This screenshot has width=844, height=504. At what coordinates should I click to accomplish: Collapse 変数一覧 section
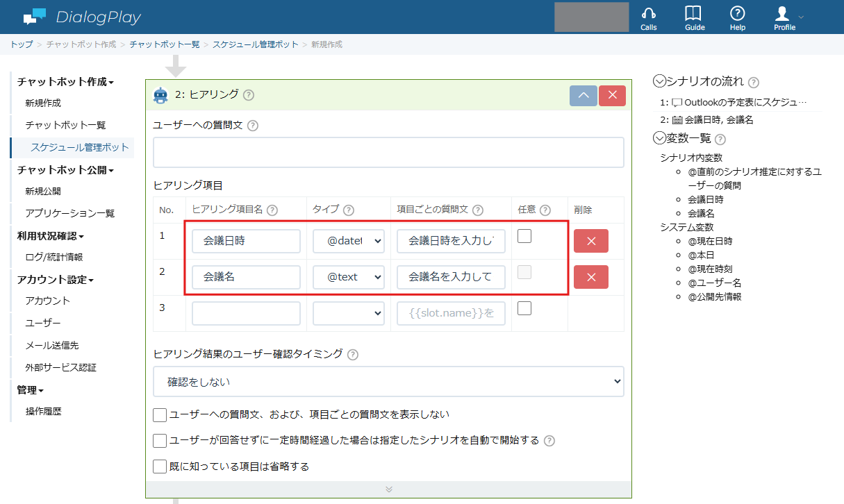(x=659, y=138)
